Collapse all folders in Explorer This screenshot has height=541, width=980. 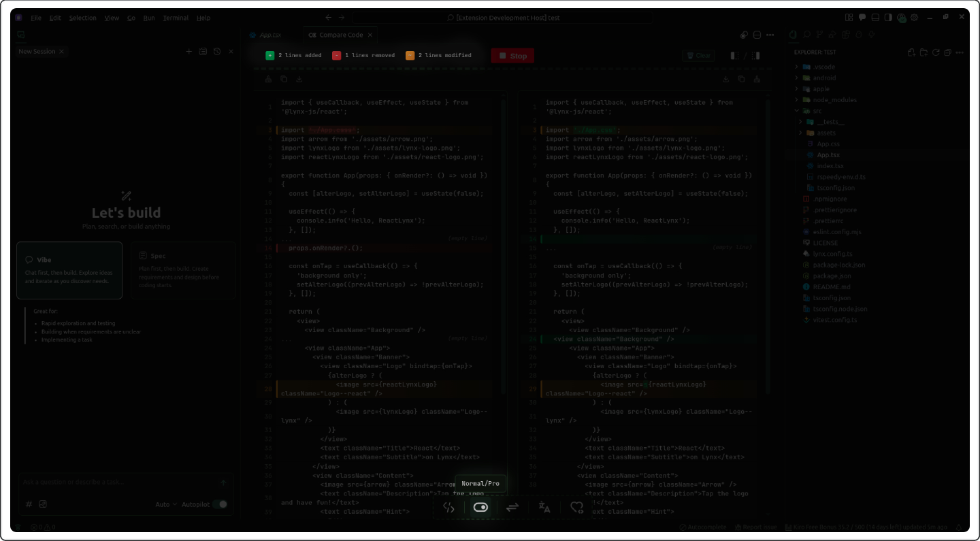pos(947,52)
